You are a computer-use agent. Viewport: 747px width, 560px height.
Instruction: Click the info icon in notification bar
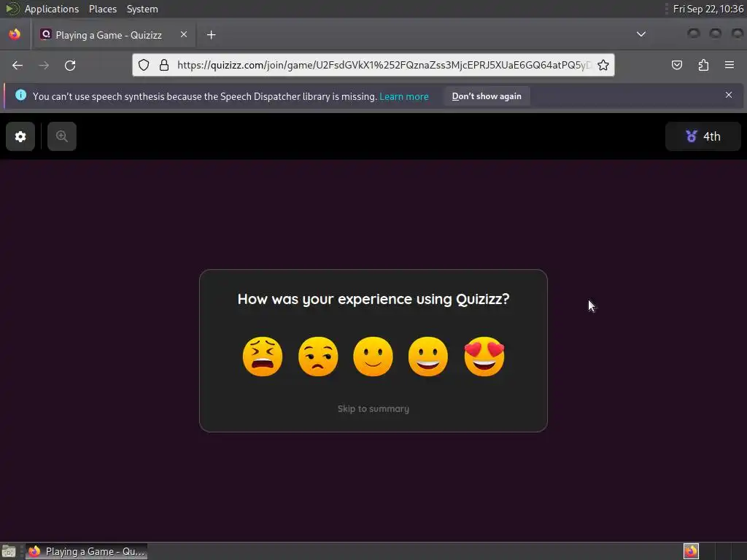pyautogui.click(x=21, y=96)
